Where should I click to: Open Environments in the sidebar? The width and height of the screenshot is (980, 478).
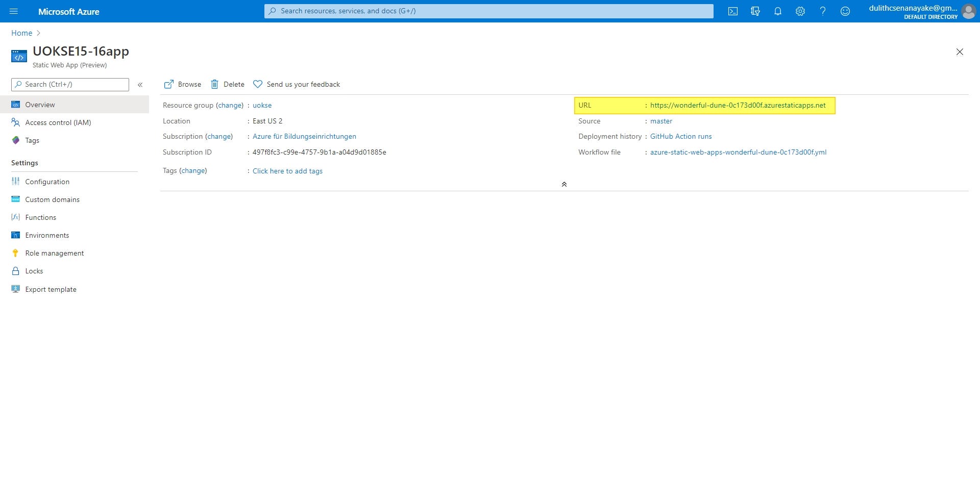75,235
